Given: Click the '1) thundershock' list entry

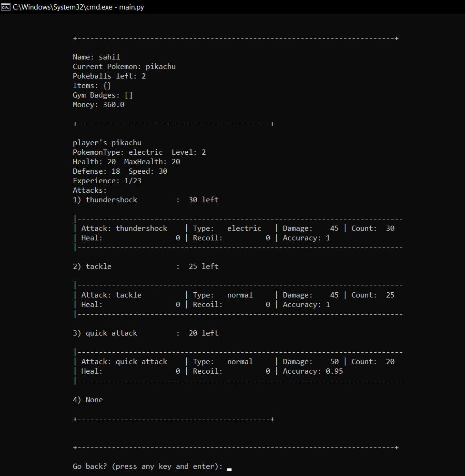Looking at the screenshot, I should point(105,200).
